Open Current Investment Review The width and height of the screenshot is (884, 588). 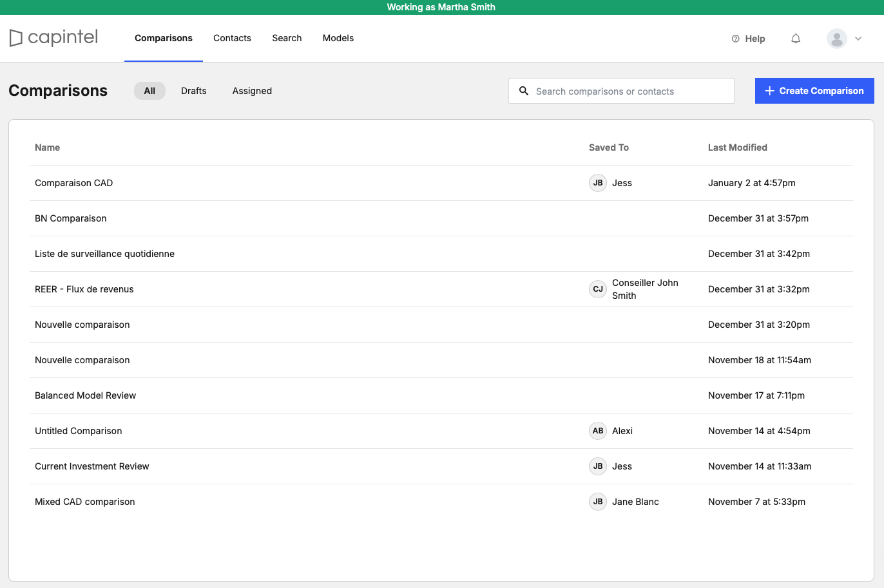click(441, 466)
